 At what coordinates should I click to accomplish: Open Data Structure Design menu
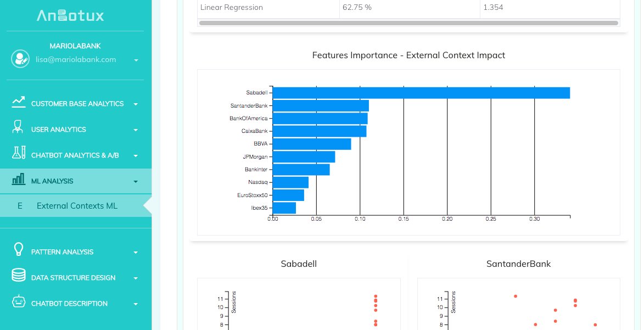pyautogui.click(x=76, y=278)
